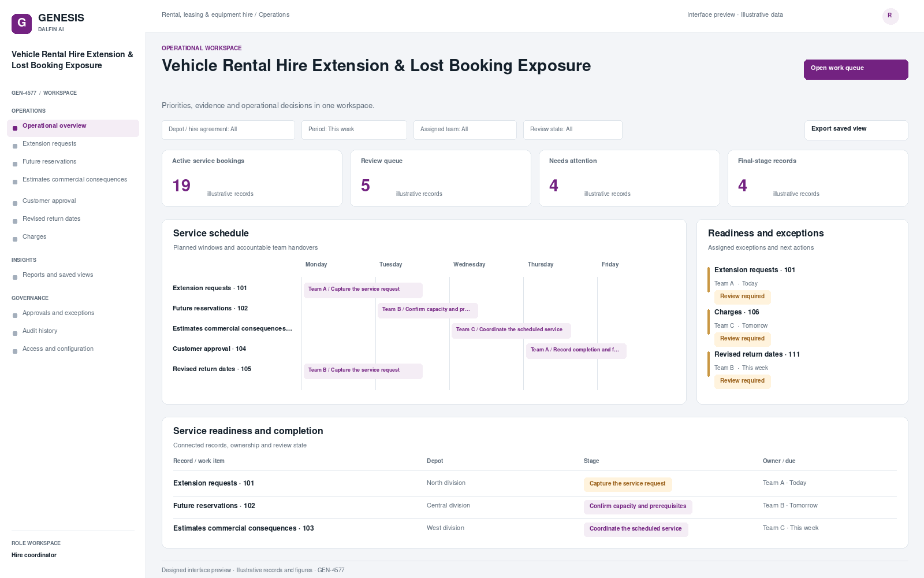This screenshot has width=924, height=578.
Task: Click Customer approval 104 schedule row label
Action: pos(209,349)
